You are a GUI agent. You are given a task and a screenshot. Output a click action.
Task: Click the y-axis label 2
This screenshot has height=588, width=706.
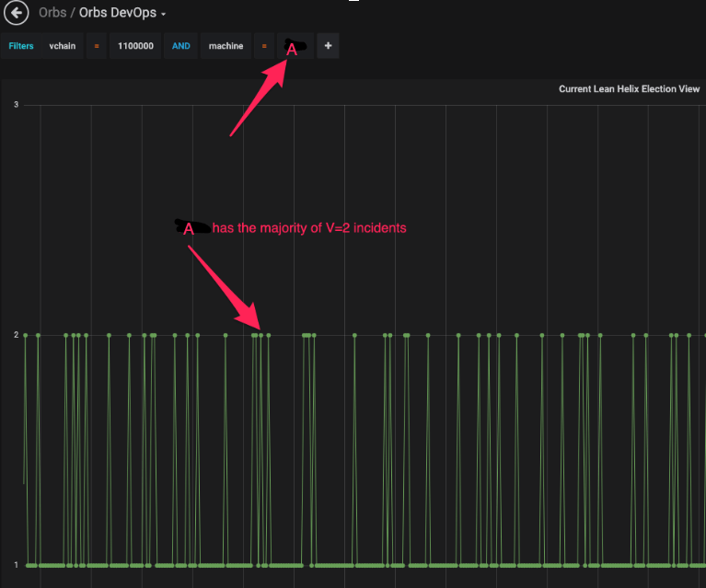pos(17,335)
